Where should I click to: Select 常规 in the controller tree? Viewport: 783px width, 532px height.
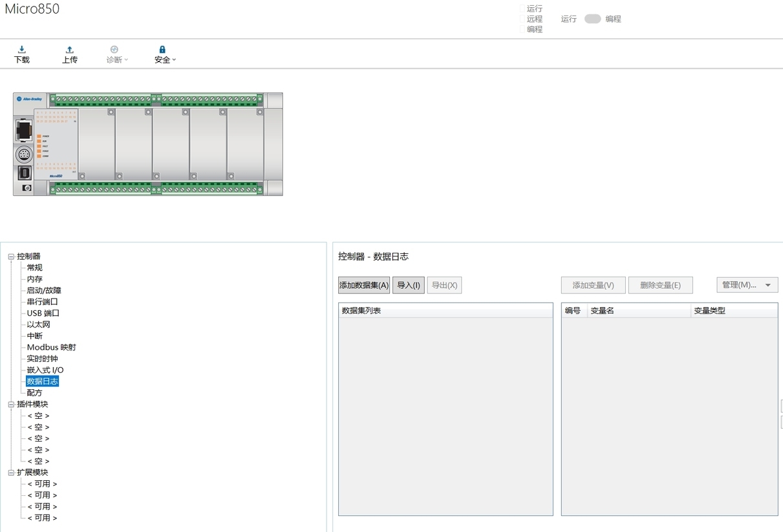coord(35,268)
